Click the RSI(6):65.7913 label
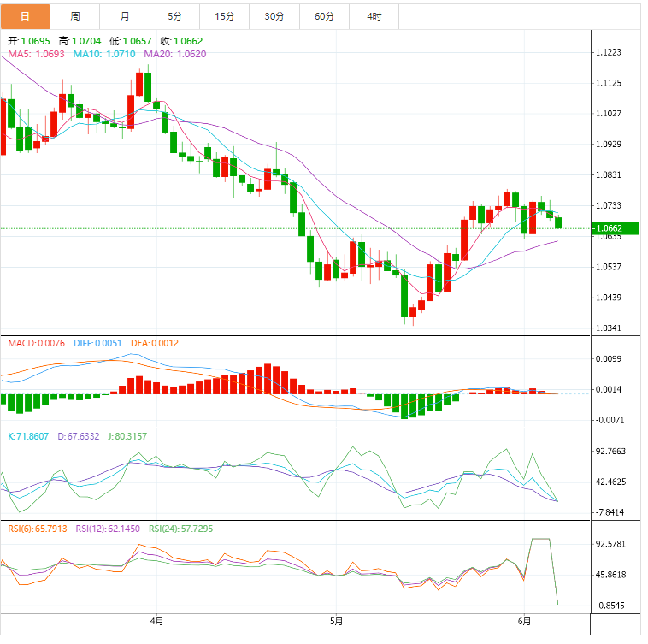The height and width of the screenshot is (644, 648). click(38, 529)
